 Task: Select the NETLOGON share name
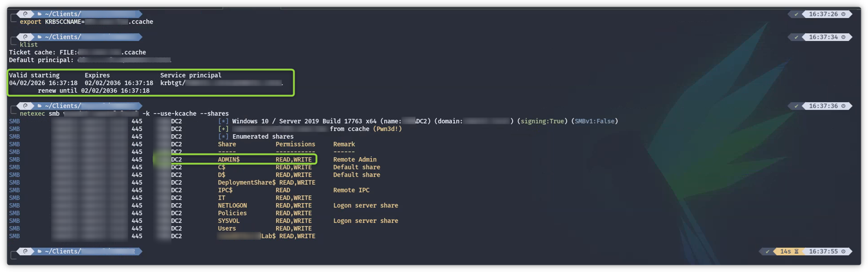[232, 206]
